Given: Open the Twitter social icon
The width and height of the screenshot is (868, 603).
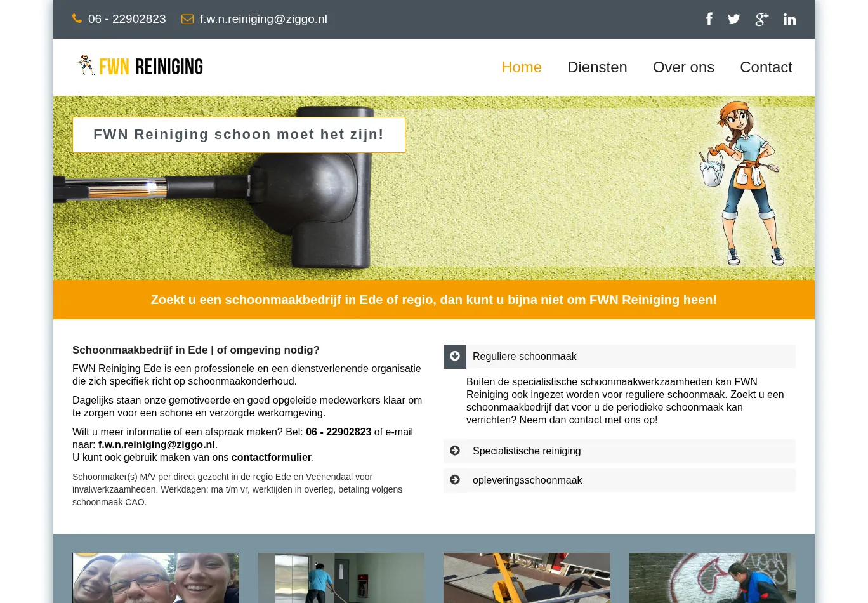Looking at the screenshot, I should point(733,19).
